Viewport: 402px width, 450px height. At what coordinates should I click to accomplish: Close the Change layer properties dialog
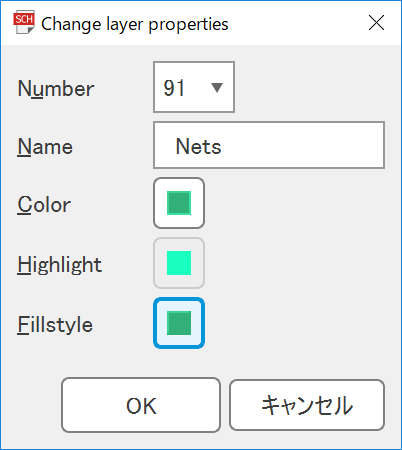click(x=376, y=23)
